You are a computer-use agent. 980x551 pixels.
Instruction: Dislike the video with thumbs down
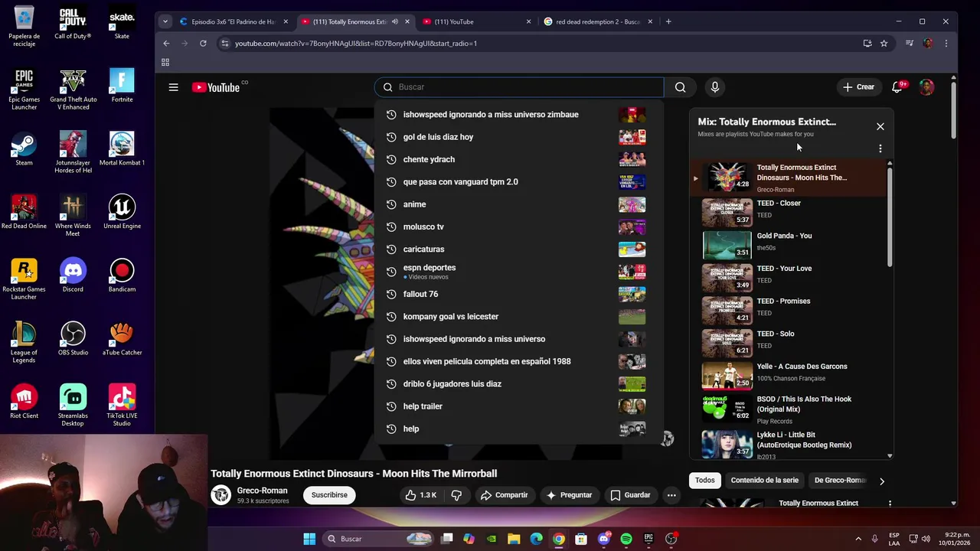(x=456, y=495)
